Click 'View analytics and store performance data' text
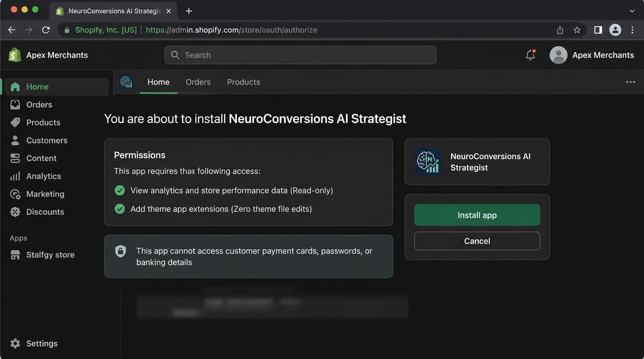The image size is (644, 359). (x=232, y=190)
